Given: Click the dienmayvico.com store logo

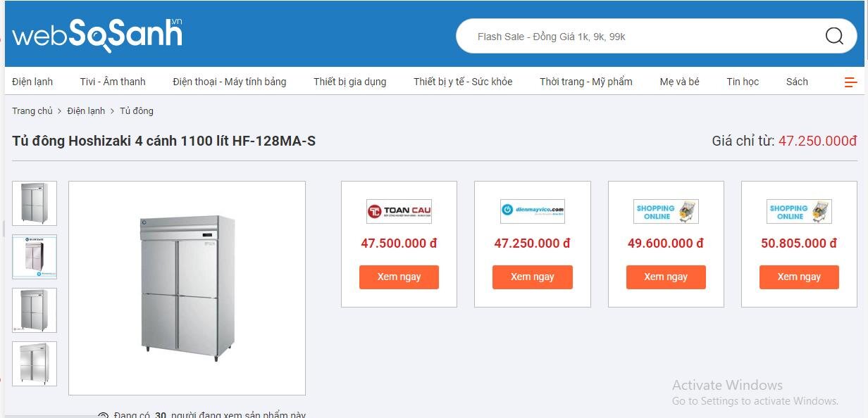Looking at the screenshot, I should pos(532,210).
